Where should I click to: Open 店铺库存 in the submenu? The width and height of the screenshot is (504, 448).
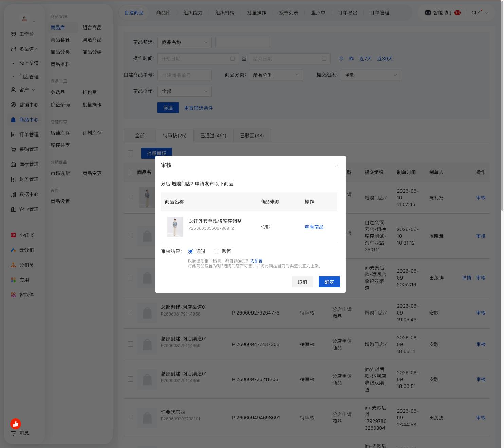pos(60,133)
